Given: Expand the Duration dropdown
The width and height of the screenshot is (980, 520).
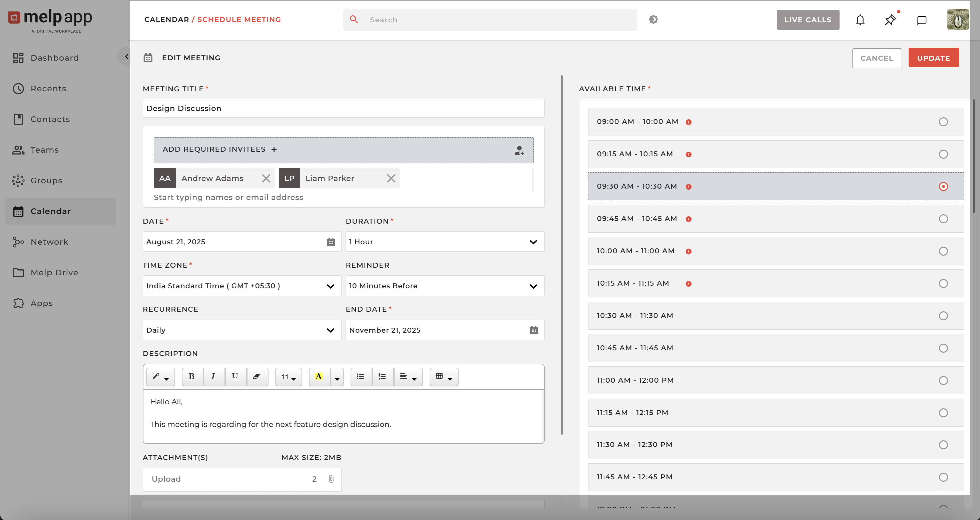Looking at the screenshot, I should (x=444, y=242).
